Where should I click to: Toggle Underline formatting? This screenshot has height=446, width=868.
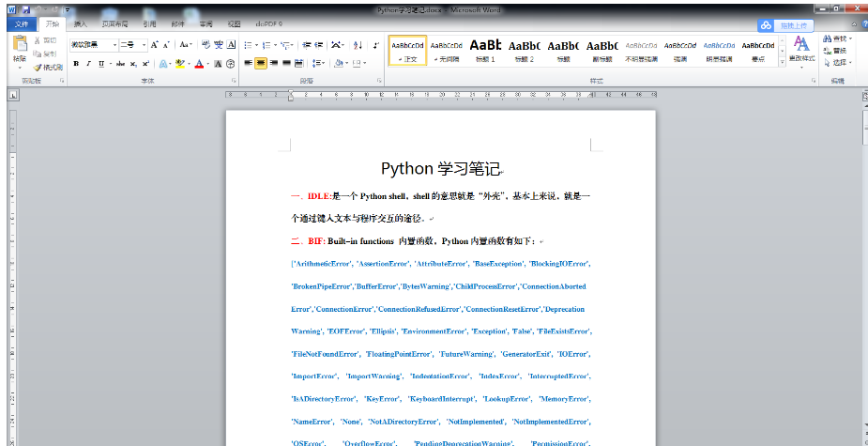100,64
